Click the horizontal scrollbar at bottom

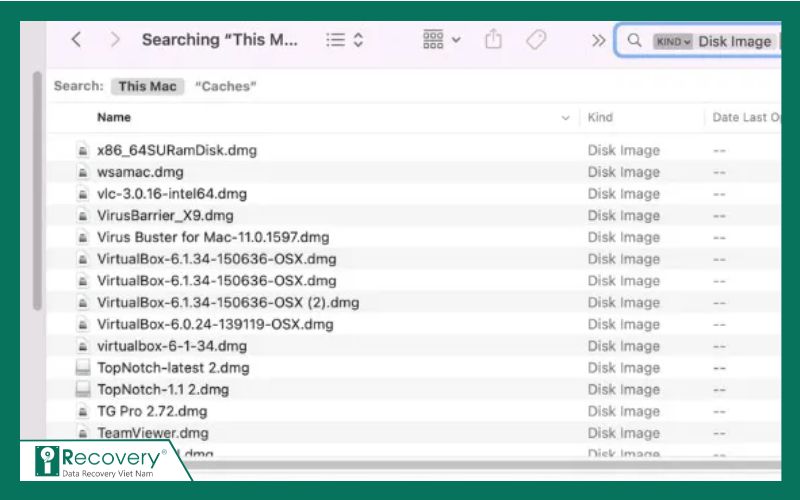click(x=482, y=465)
